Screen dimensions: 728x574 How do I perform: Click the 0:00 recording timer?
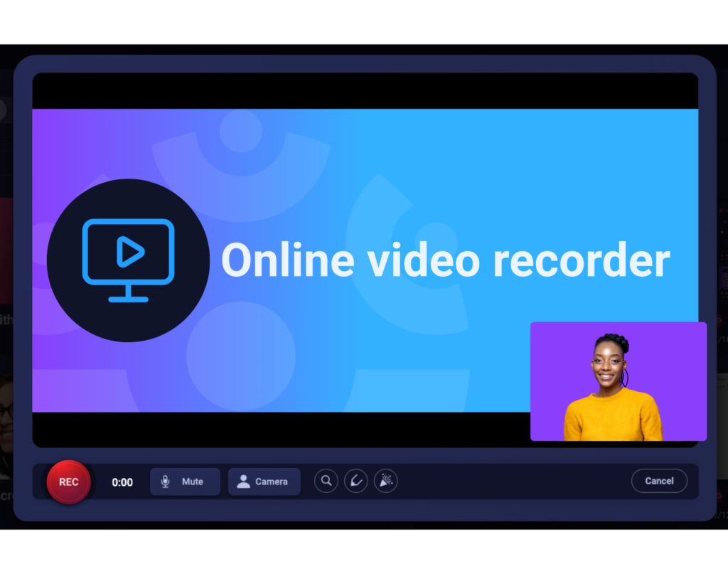[122, 482]
